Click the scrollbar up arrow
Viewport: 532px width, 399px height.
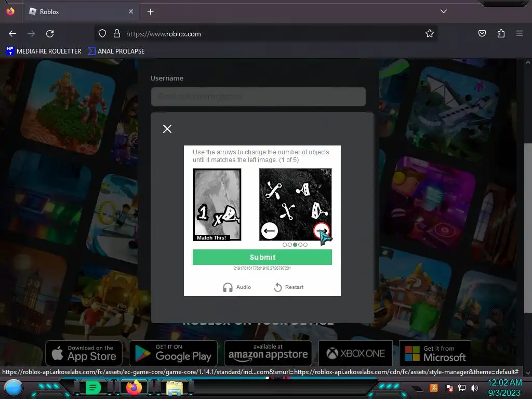tap(528, 62)
